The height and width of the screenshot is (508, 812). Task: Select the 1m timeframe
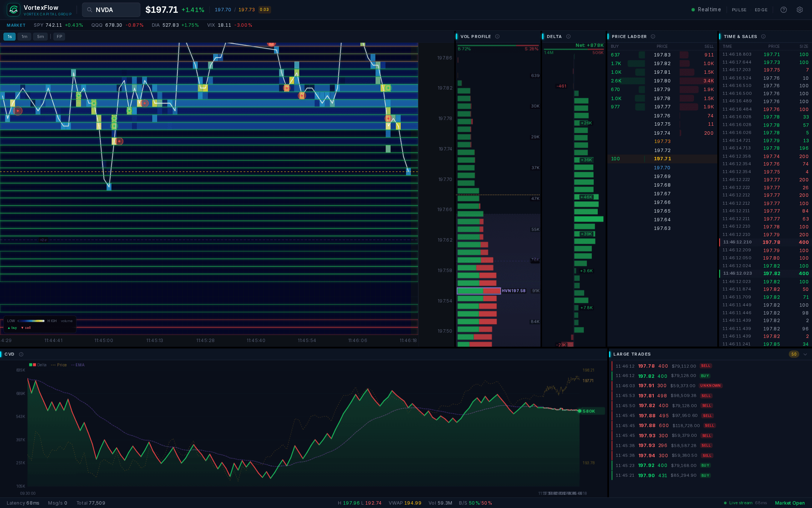tap(24, 37)
